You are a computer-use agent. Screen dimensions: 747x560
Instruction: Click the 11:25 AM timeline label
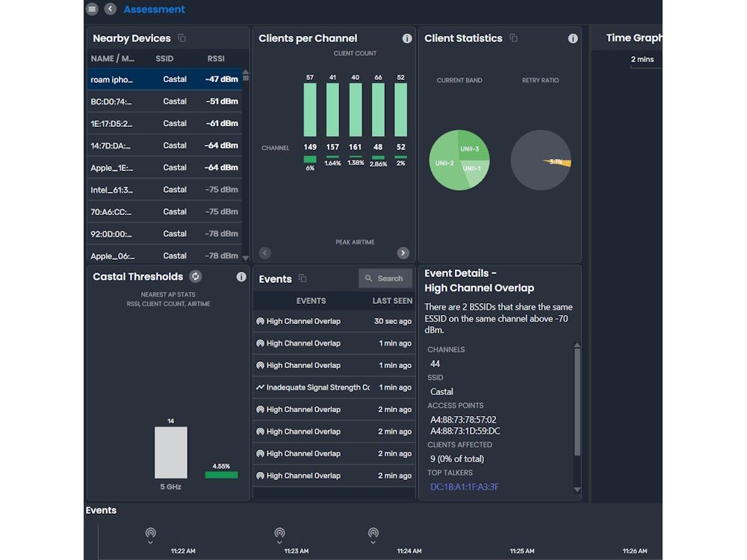522,551
